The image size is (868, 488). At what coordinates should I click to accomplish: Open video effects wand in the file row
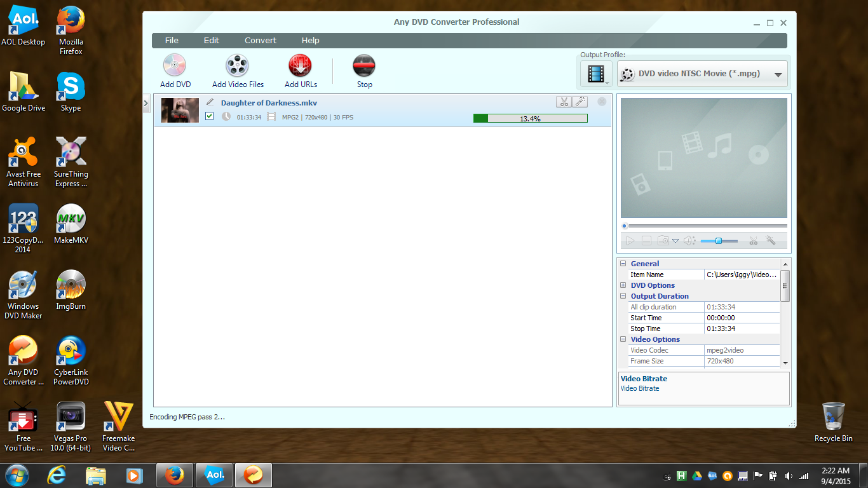580,102
